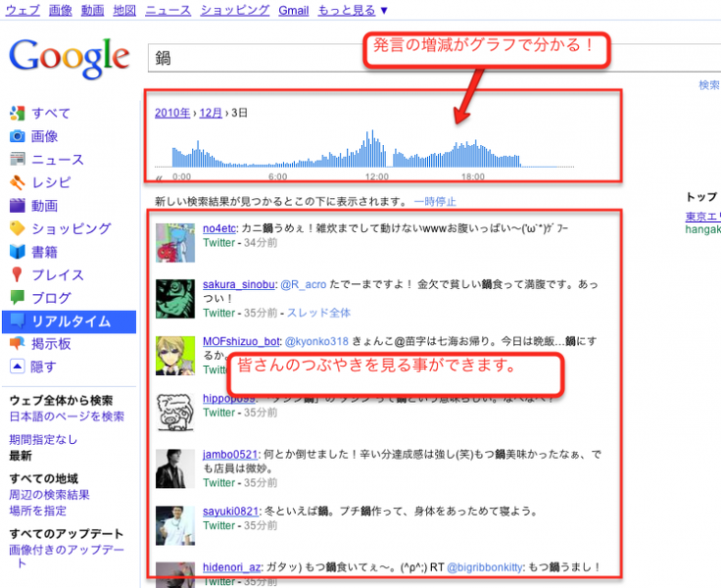Click the 東京エリ link under トップ
721x588 pixels.
(x=702, y=217)
